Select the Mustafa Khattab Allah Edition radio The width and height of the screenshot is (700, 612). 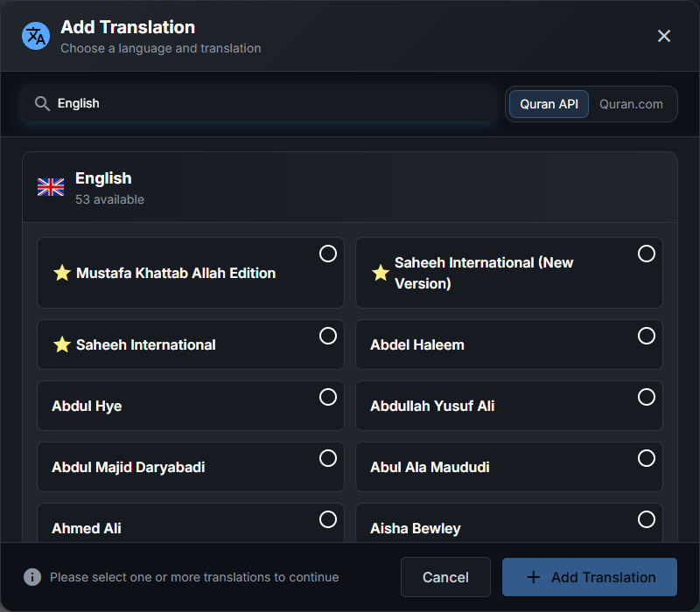pos(327,254)
